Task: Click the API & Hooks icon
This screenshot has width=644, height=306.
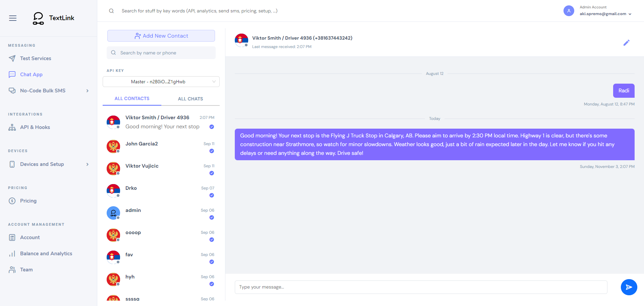Action: click(12, 127)
